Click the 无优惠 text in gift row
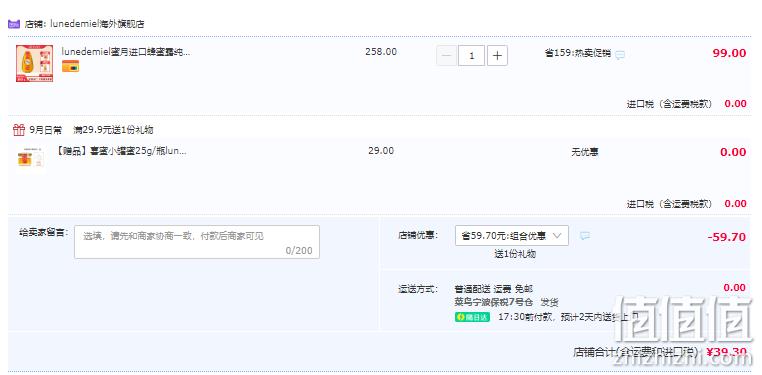This screenshot has height=375, width=762. (x=585, y=153)
